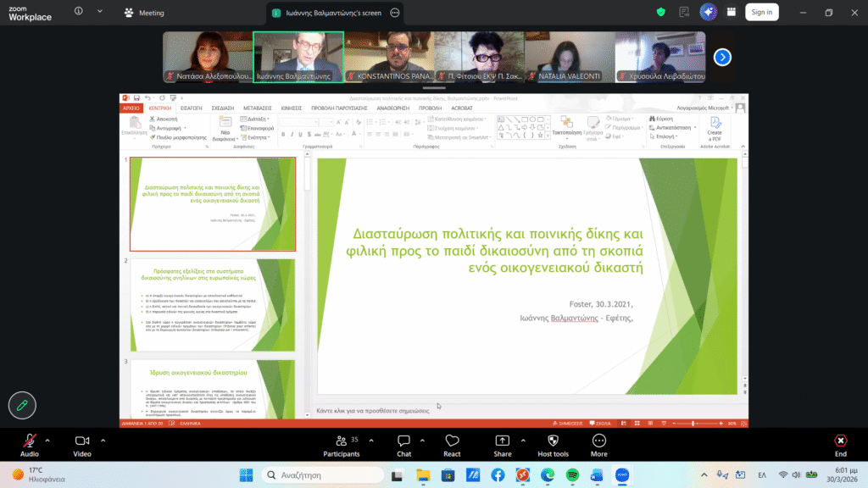The image size is (868, 488).
Task: Click the green annotate pencil button
Action: pos(22,405)
